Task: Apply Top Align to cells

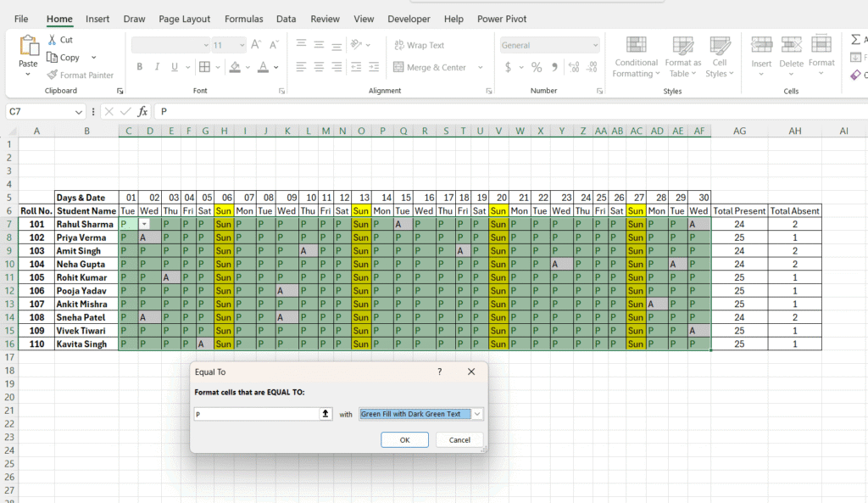Action: pyautogui.click(x=301, y=45)
